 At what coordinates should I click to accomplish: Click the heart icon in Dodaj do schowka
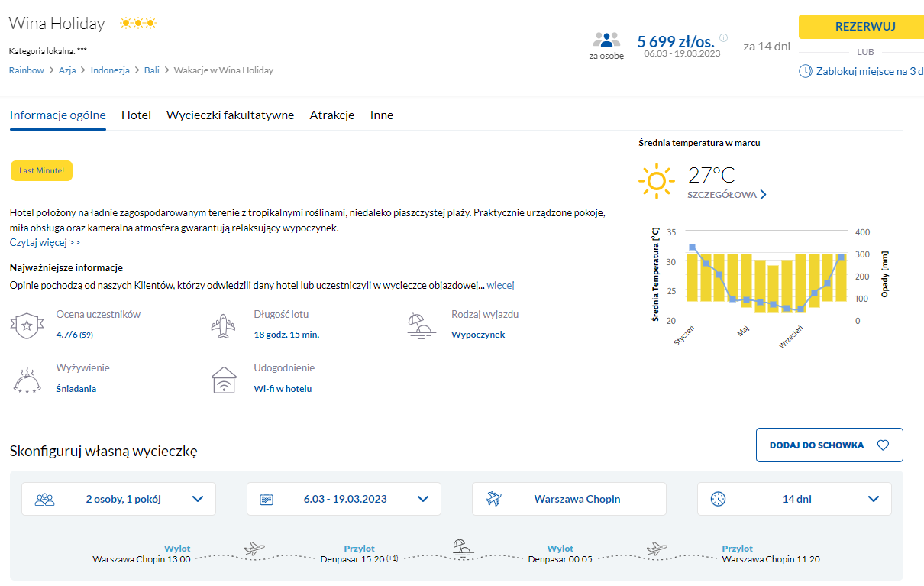[x=883, y=445]
